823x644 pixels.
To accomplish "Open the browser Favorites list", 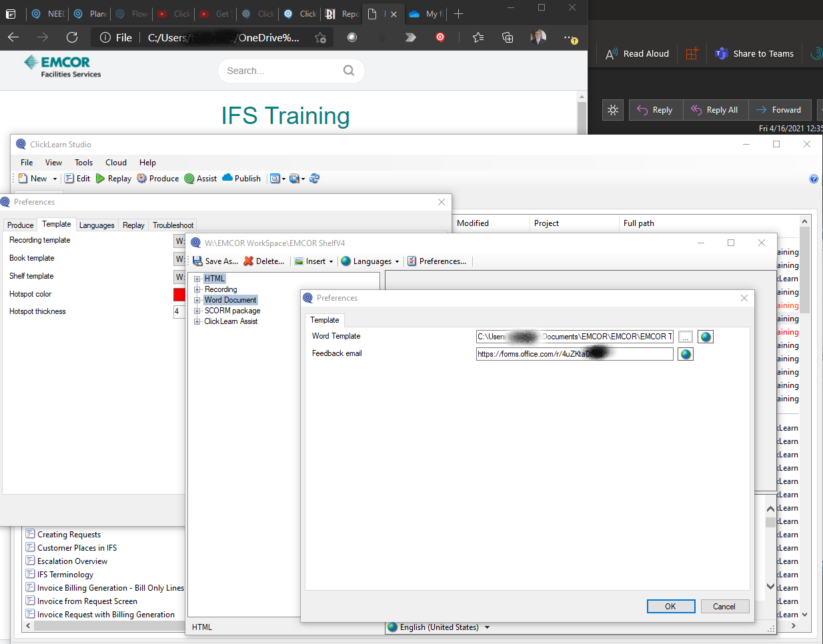I will [478, 37].
